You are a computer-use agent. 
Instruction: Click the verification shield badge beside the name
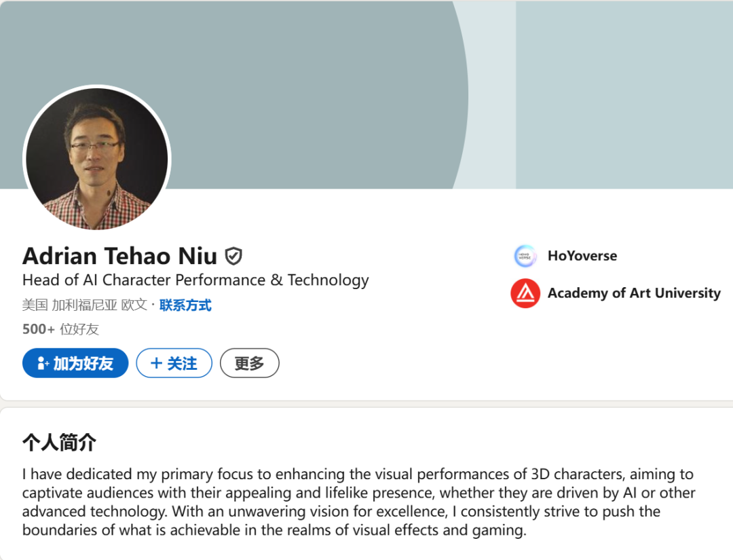click(x=233, y=256)
